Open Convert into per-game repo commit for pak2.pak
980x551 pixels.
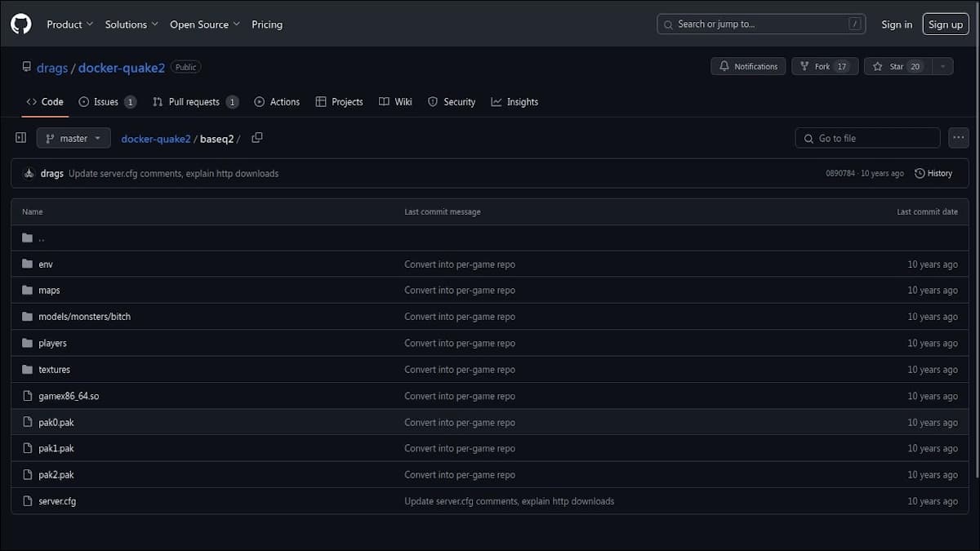[460, 475]
